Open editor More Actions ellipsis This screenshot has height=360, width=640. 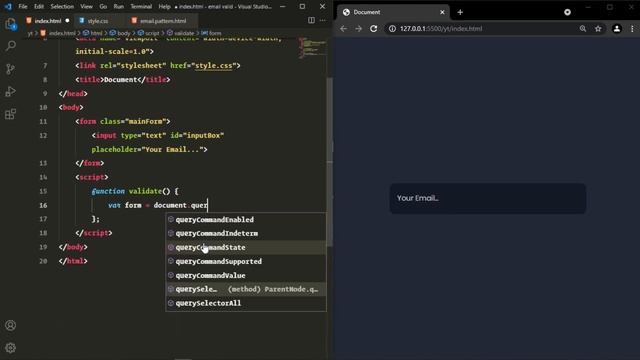322,20
